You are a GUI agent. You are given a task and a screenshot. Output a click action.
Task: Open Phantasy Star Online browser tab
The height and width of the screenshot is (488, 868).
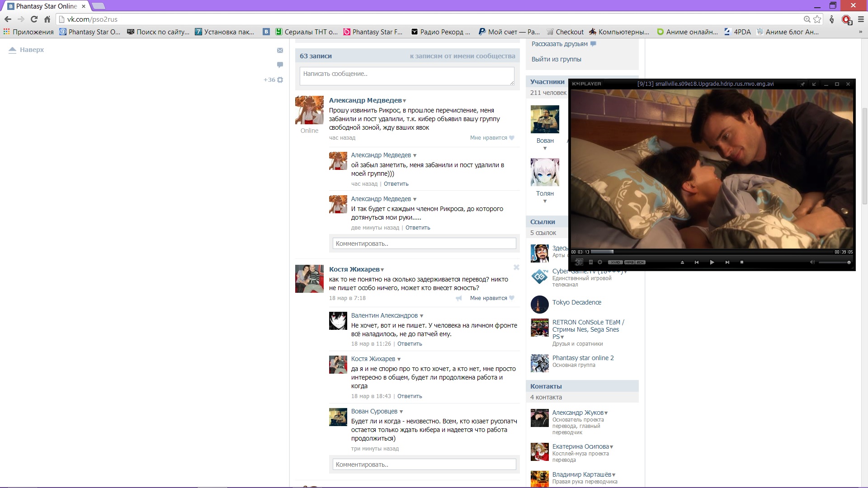[46, 6]
